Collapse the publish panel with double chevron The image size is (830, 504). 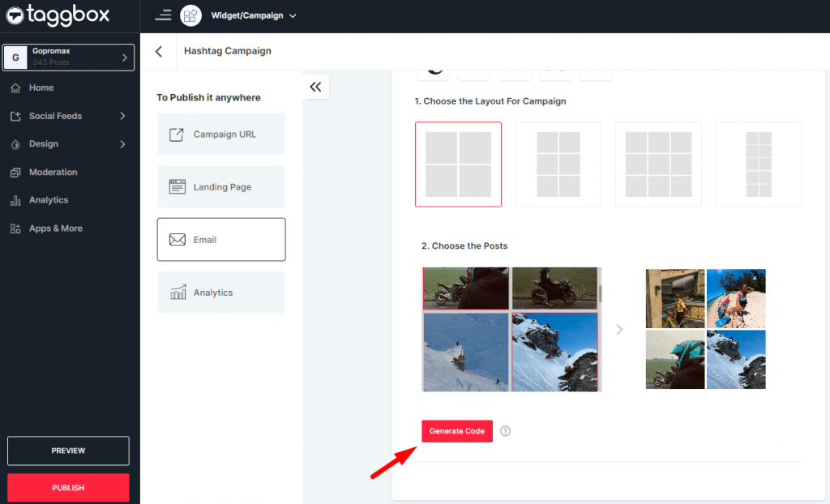pos(315,87)
